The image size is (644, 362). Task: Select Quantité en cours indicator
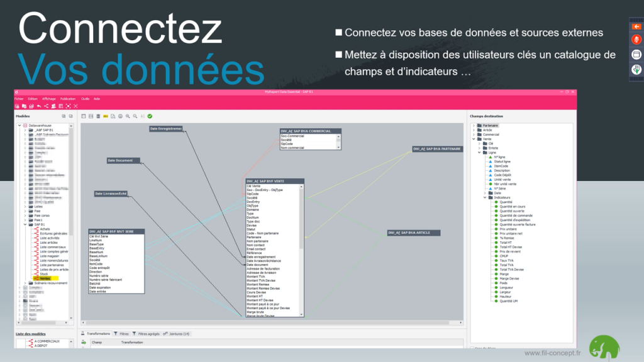(x=512, y=206)
